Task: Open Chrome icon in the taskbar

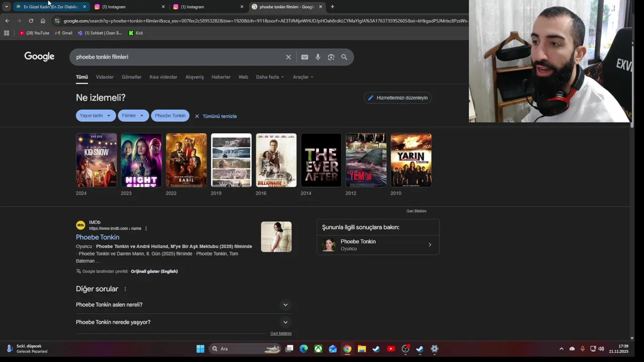Action: (347, 348)
